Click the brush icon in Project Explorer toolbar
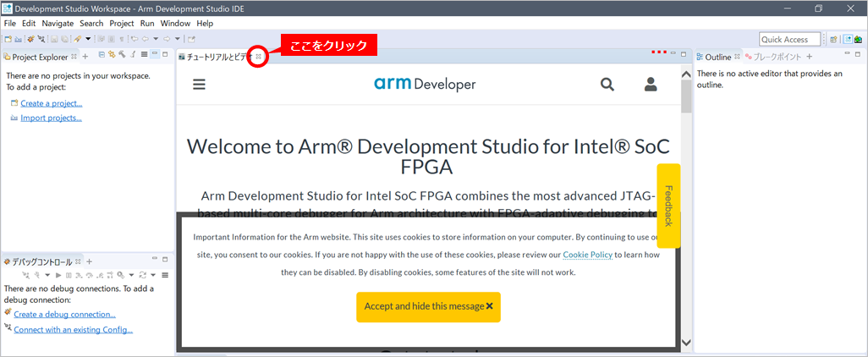Image resolution: width=868 pixels, height=357 pixels. click(133, 54)
